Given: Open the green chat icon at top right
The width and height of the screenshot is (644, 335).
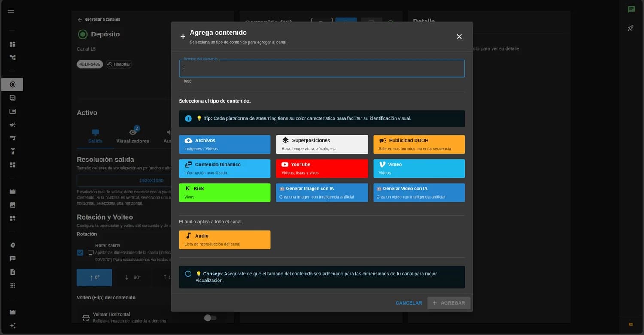Looking at the screenshot, I should tap(631, 9).
